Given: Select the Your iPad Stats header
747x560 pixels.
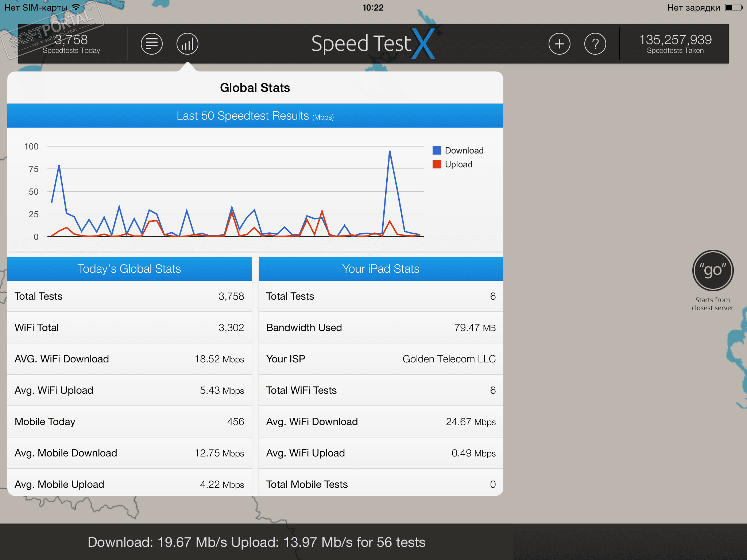Looking at the screenshot, I should tap(381, 269).
